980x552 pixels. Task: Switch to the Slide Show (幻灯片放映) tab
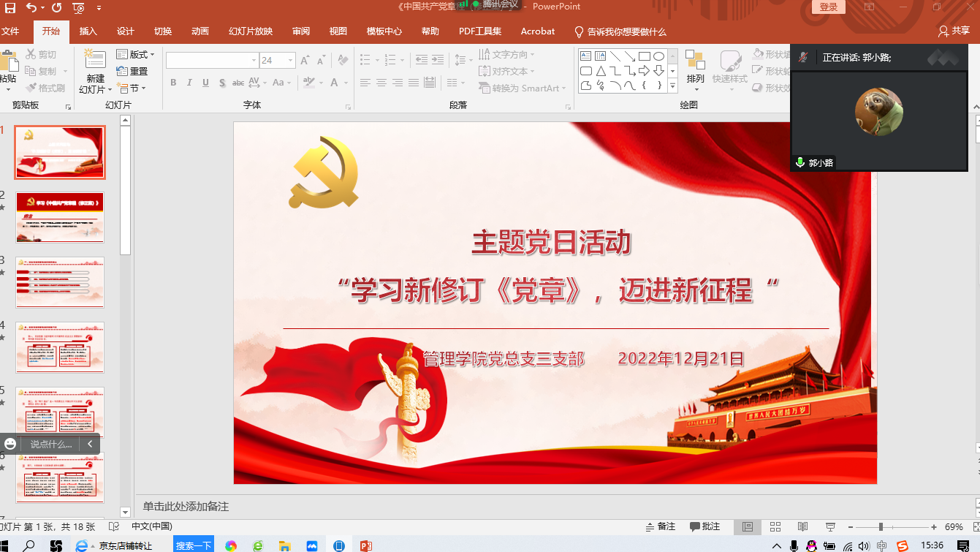pos(250,31)
